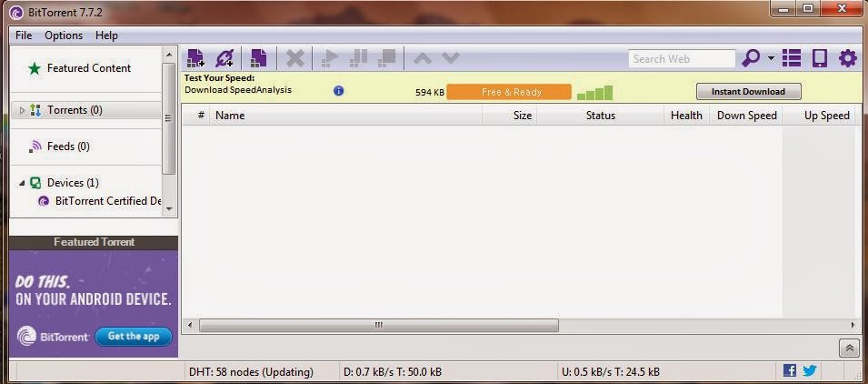Image resolution: width=868 pixels, height=384 pixels.
Task: Move torrent down the queue
Action: (451, 57)
